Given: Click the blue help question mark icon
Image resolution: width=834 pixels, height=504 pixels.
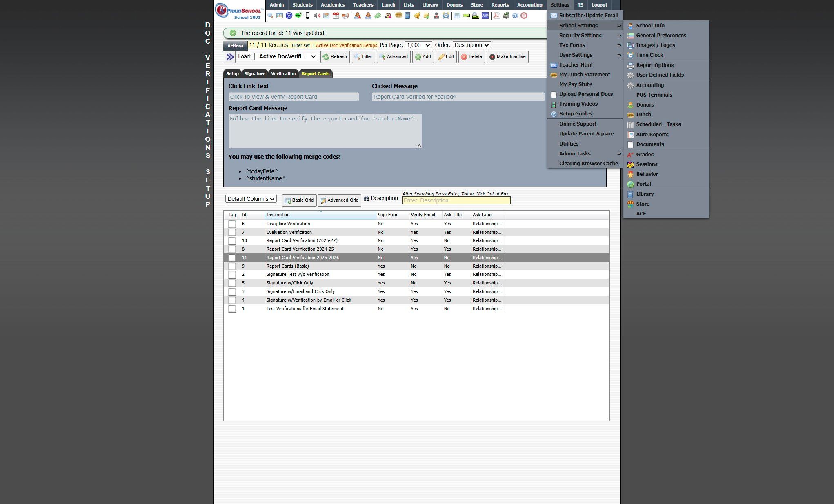Looking at the screenshot, I should [515, 16].
